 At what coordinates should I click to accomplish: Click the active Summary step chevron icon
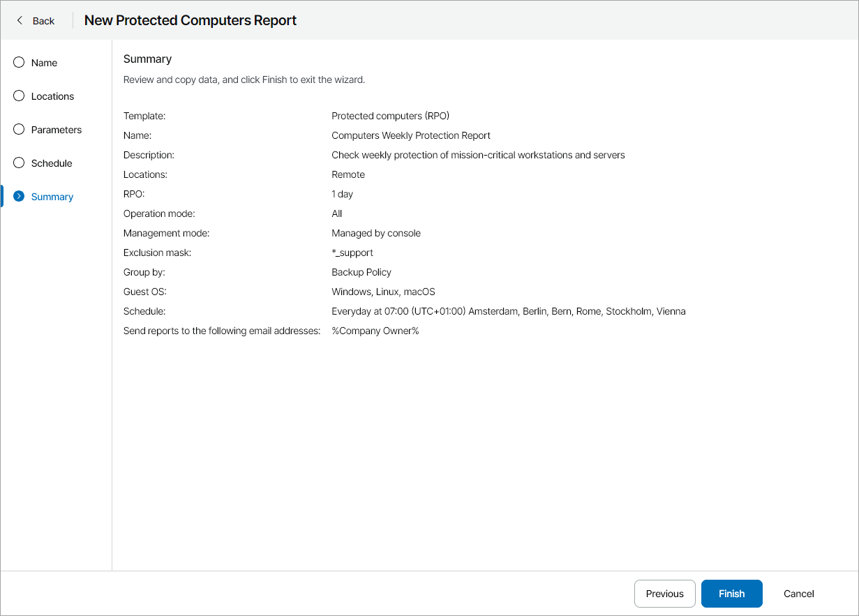point(19,197)
